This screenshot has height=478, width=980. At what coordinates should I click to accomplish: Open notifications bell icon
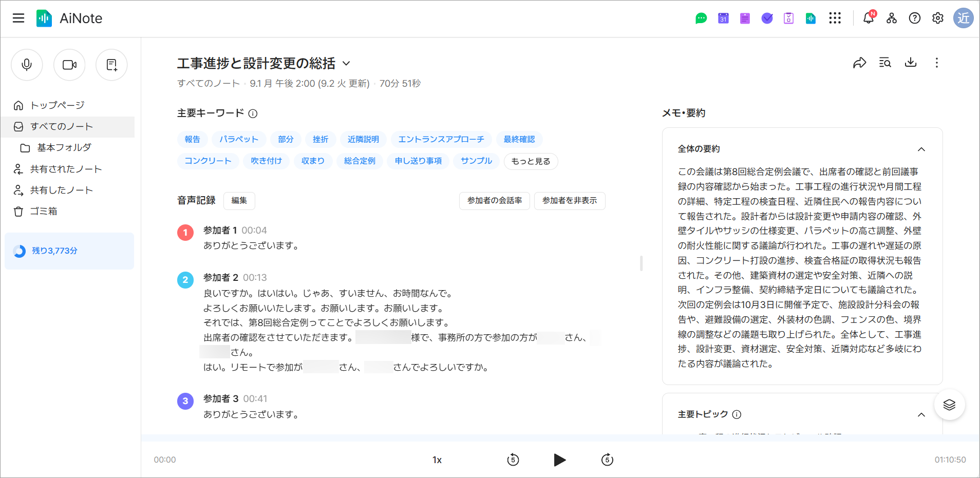pos(868,18)
